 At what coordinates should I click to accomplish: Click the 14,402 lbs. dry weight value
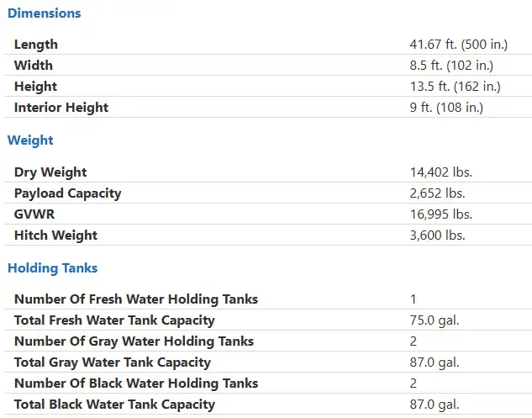(x=440, y=172)
